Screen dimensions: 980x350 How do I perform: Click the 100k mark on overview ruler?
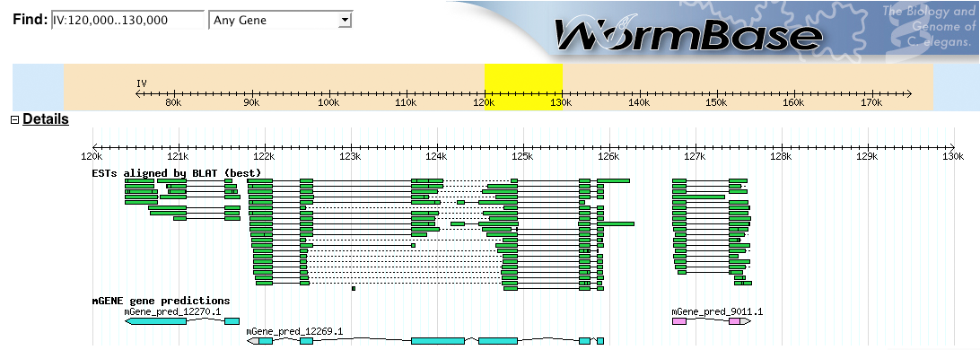328,102
